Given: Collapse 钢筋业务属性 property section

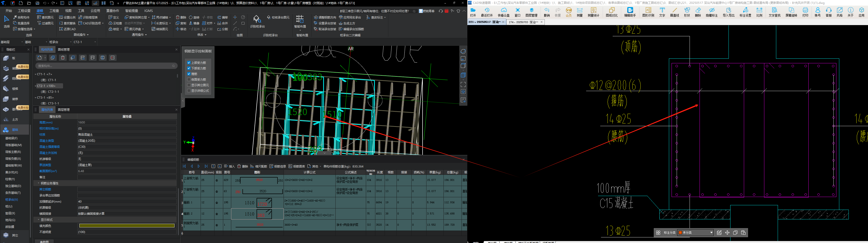Looking at the screenshot, I should click(38, 183).
